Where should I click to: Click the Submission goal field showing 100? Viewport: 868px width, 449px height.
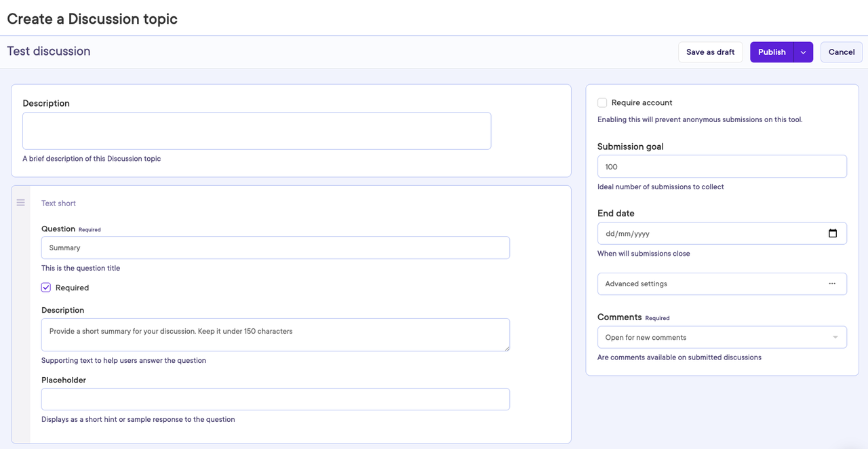(x=722, y=166)
